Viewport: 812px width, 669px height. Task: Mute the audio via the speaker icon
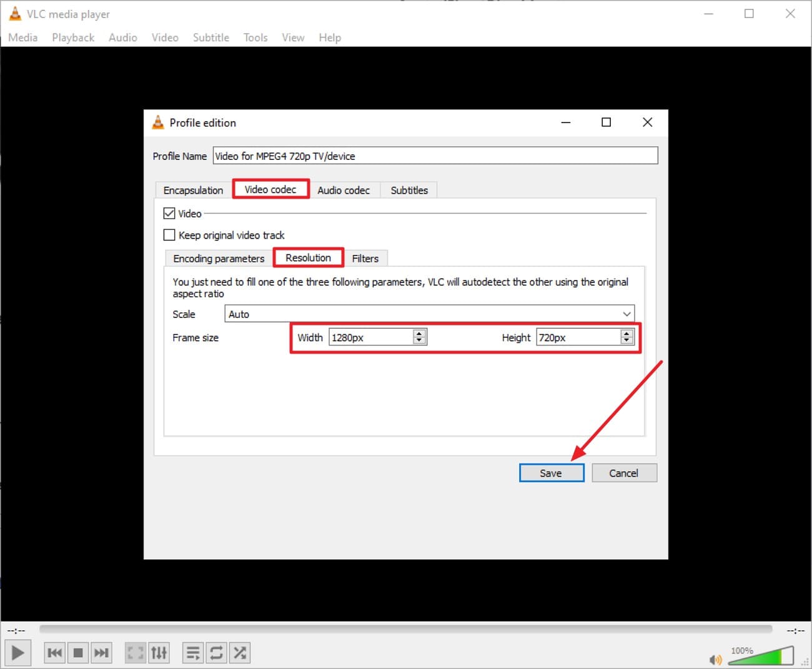(x=716, y=659)
